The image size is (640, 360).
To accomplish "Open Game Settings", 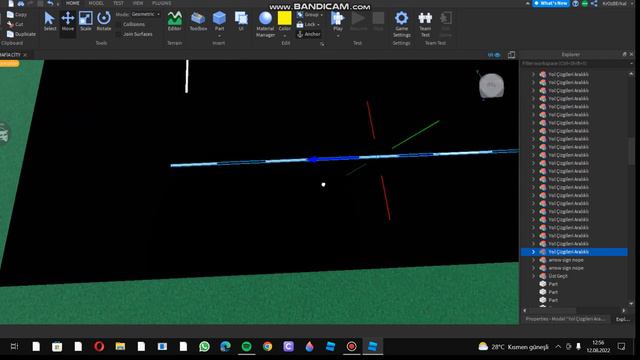I will point(402,24).
